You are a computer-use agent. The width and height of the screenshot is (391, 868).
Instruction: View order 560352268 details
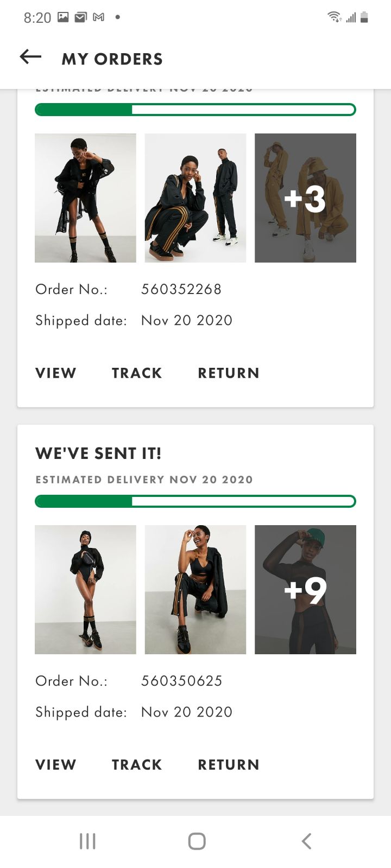pos(55,373)
